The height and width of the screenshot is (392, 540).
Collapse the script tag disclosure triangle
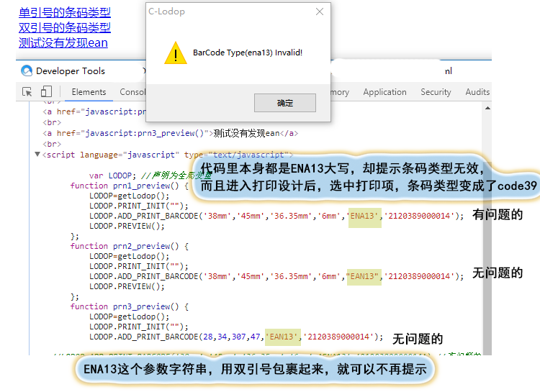(x=37, y=155)
